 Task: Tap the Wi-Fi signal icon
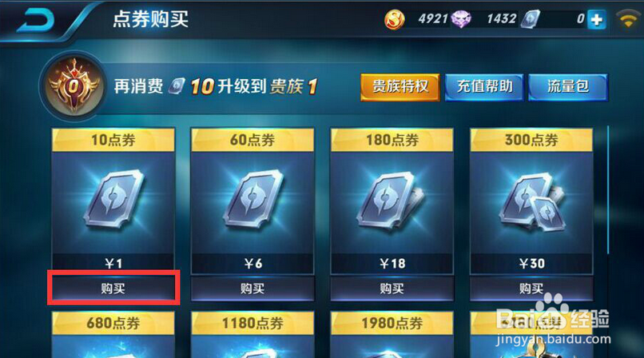(627, 19)
